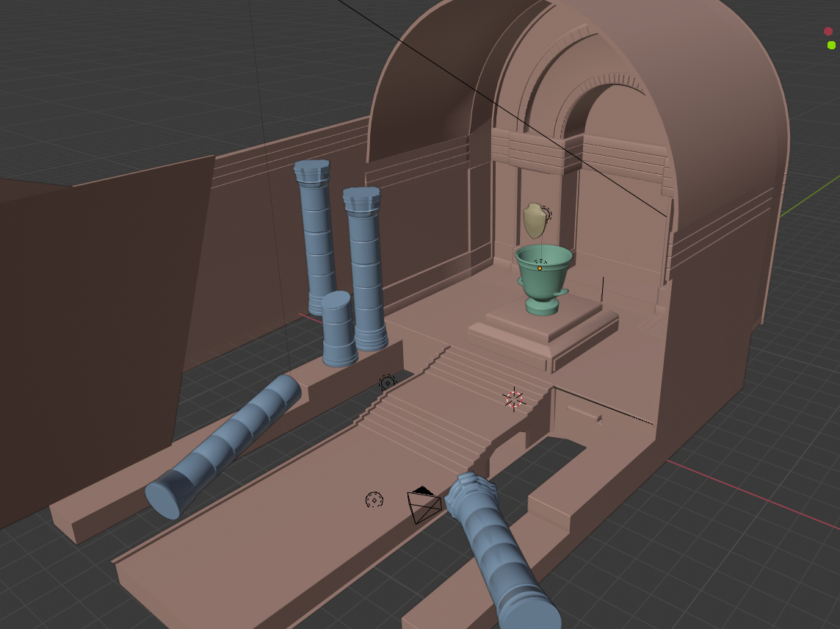Select the fallen blue column leaning on the ledge
The height and width of the screenshot is (629, 840).
(223, 447)
